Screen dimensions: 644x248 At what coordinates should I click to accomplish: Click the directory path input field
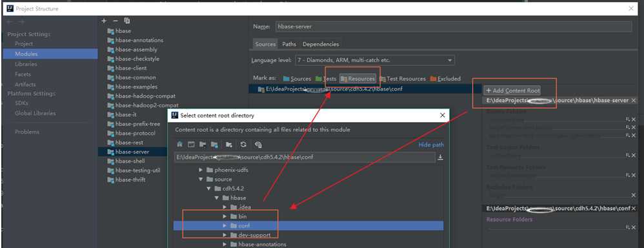pyautogui.click(x=305, y=157)
